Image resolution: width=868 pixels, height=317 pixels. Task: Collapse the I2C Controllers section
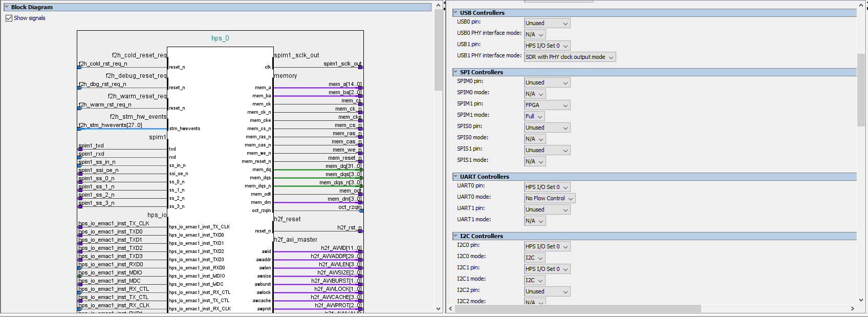pos(455,236)
